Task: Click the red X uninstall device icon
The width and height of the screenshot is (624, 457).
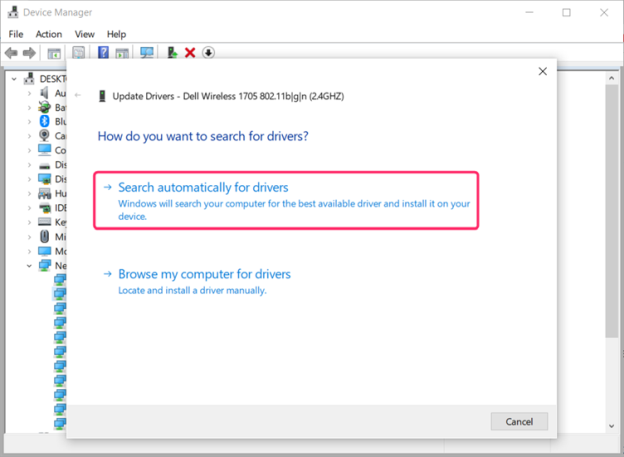Action: (190, 53)
